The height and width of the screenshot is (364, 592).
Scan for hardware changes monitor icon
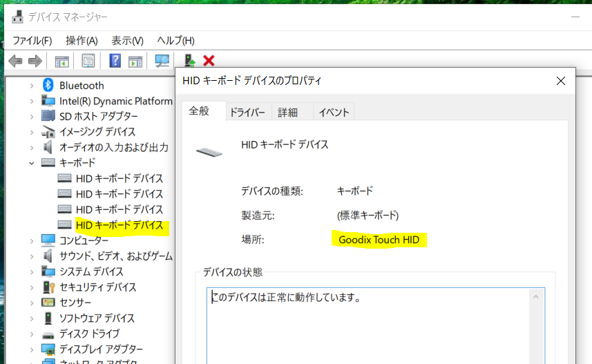162,61
